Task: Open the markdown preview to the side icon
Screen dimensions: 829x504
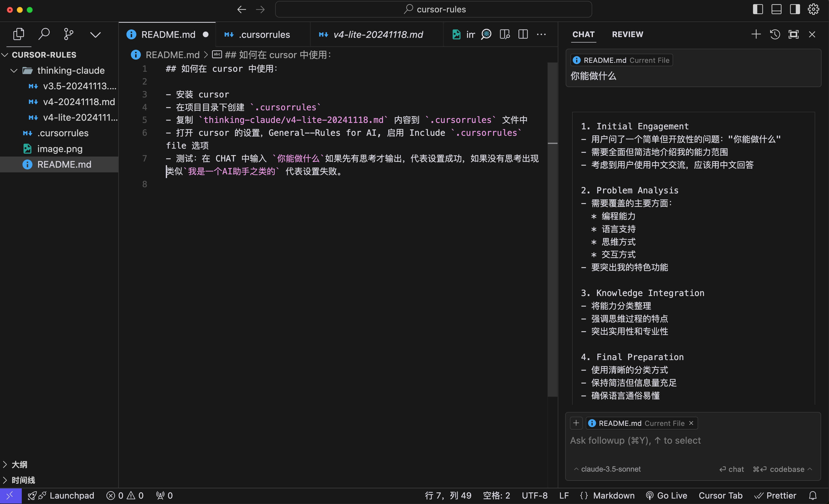Action: (505, 34)
